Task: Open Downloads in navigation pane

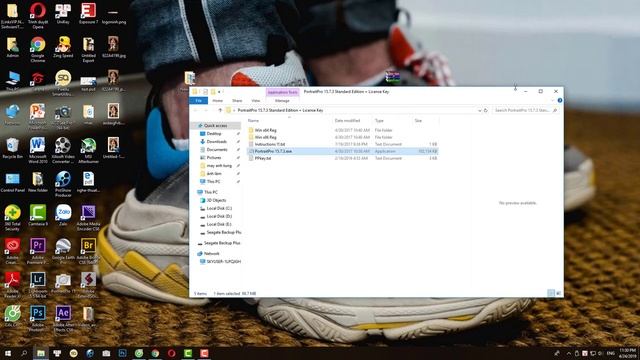Action: tap(216, 142)
